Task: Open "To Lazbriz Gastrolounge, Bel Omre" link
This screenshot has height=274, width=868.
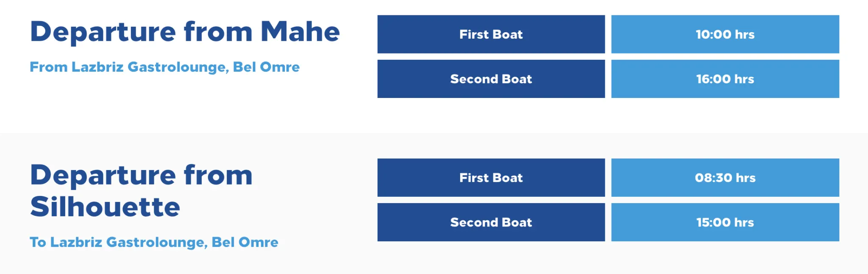Action: tap(154, 242)
